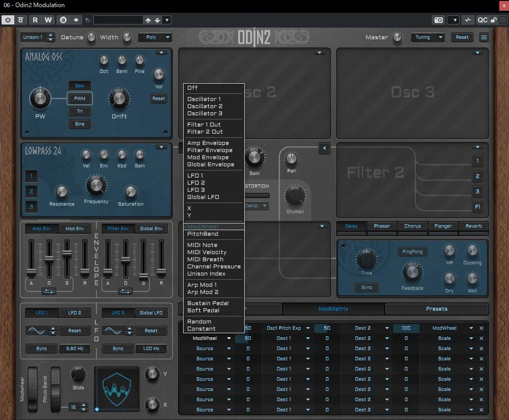Screen dimensions: 509x420
Task: Click the loop icon under Filter Env
Action: tap(125, 291)
